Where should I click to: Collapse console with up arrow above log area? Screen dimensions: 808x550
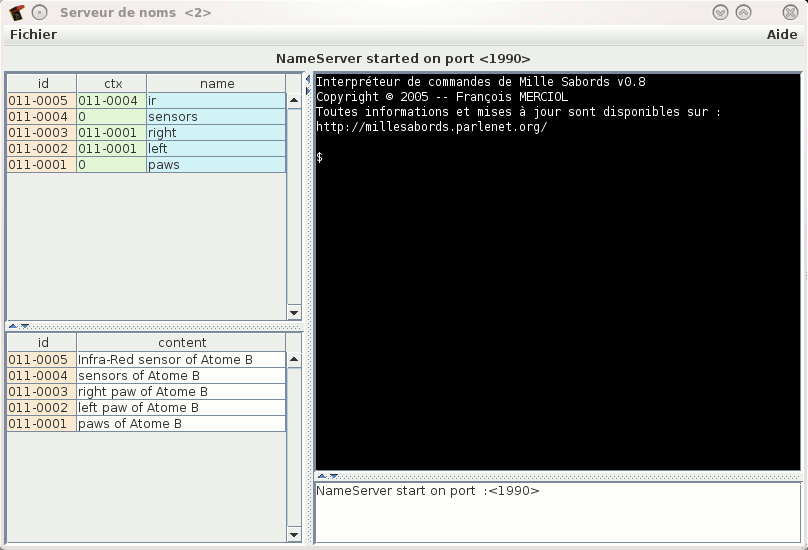click(322, 476)
